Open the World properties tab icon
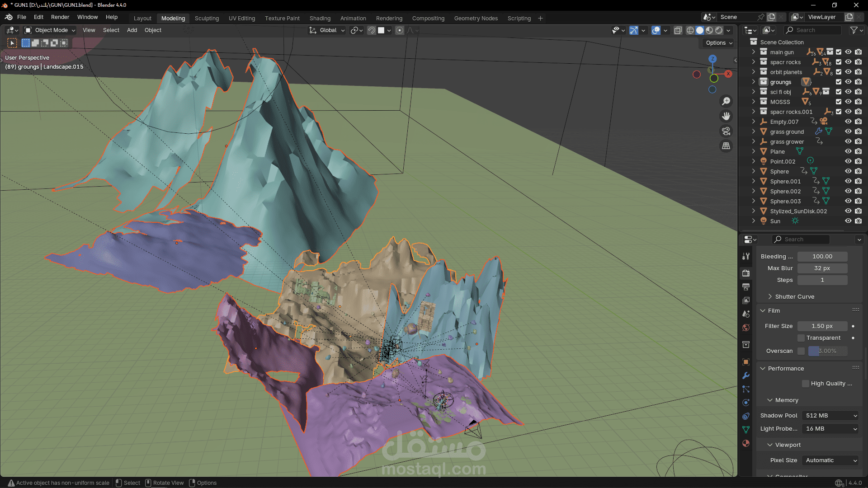Viewport: 868px width, 488px height. (746, 328)
